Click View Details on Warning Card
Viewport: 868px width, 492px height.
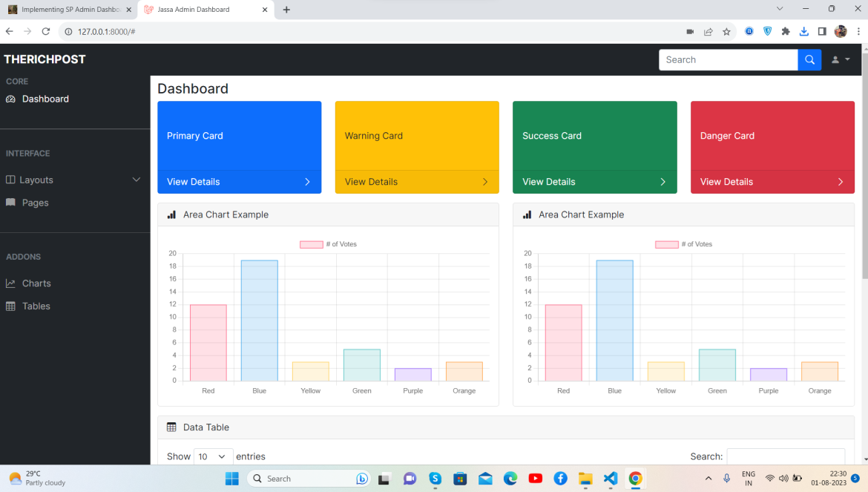click(x=371, y=182)
